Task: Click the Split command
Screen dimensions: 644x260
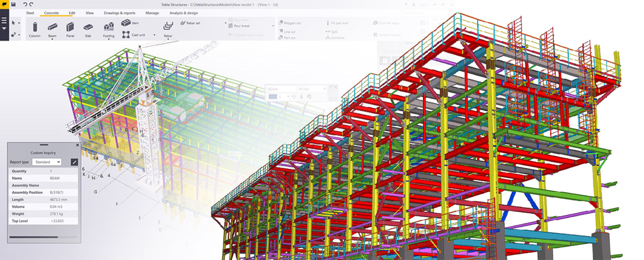Action: click(x=331, y=32)
